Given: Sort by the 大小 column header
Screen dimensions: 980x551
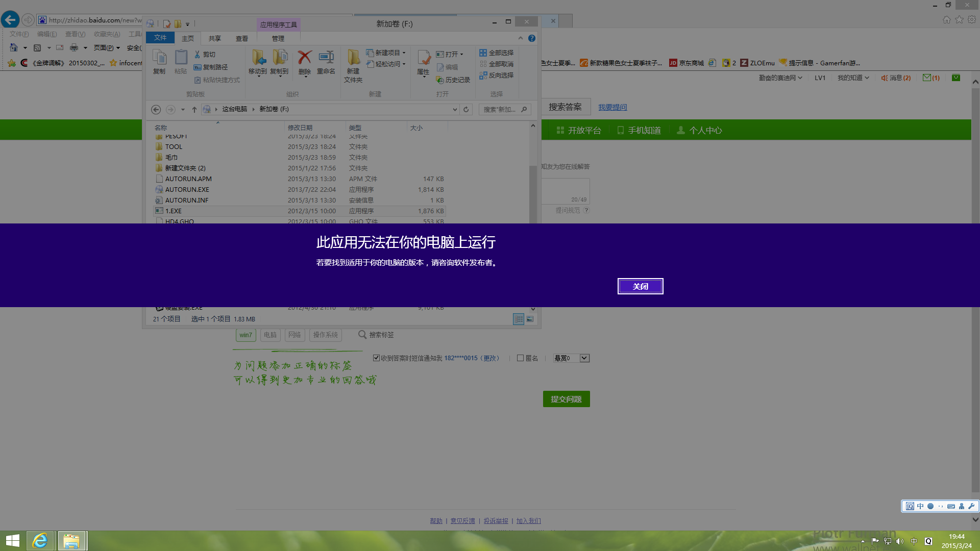Looking at the screenshot, I should pos(416,128).
